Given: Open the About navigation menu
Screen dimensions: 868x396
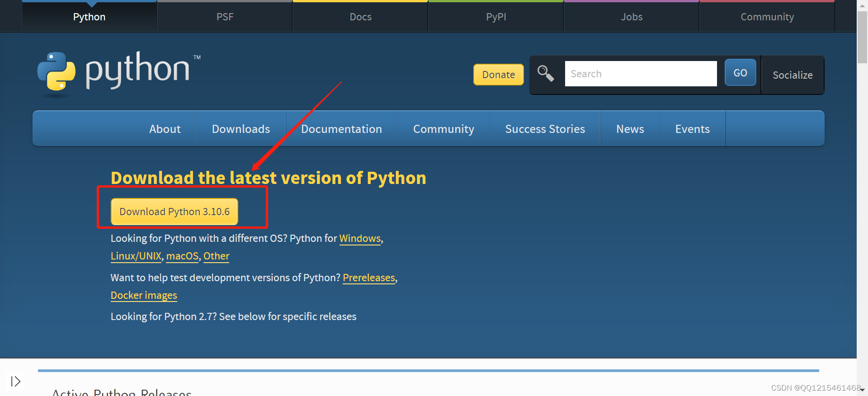Looking at the screenshot, I should coord(165,129).
